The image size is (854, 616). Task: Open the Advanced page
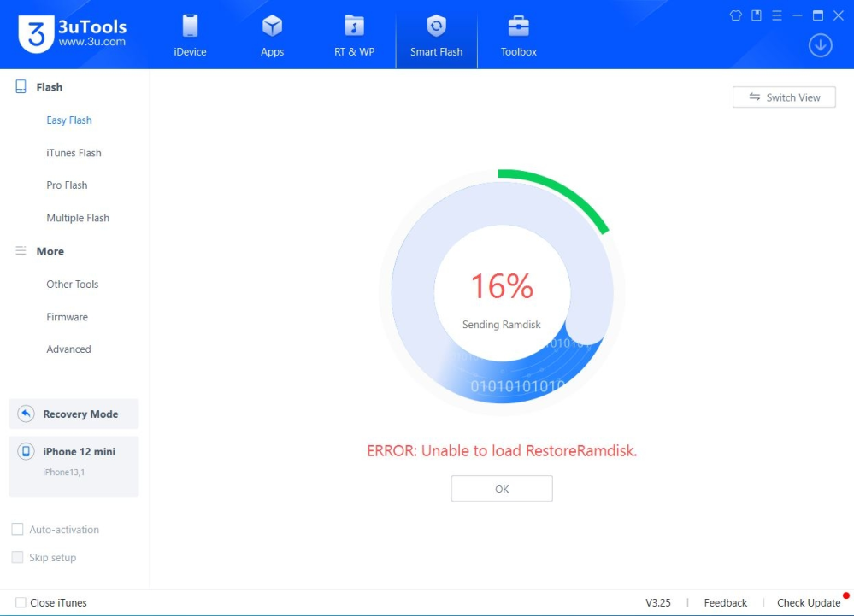68,349
